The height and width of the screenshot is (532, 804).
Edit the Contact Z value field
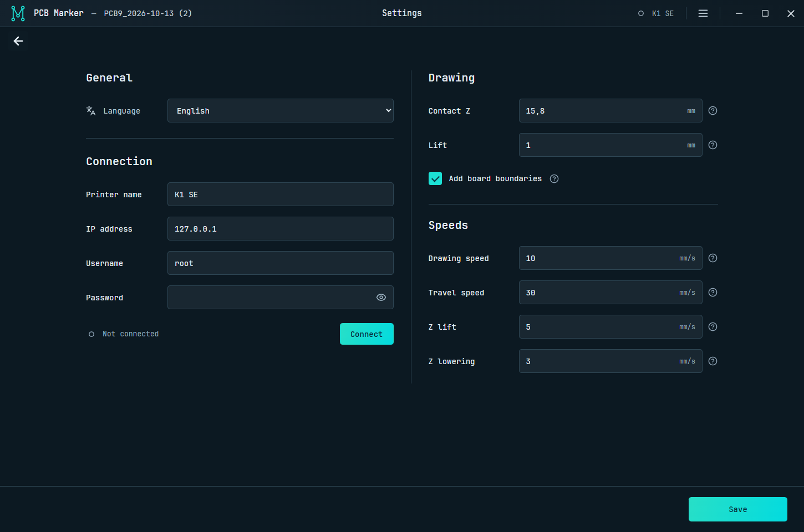pyautogui.click(x=610, y=111)
